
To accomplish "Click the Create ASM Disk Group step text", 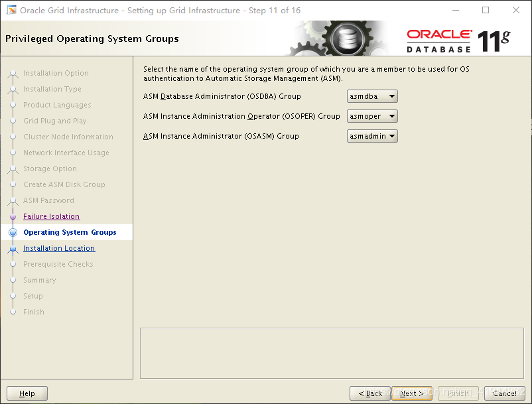I will [x=64, y=185].
